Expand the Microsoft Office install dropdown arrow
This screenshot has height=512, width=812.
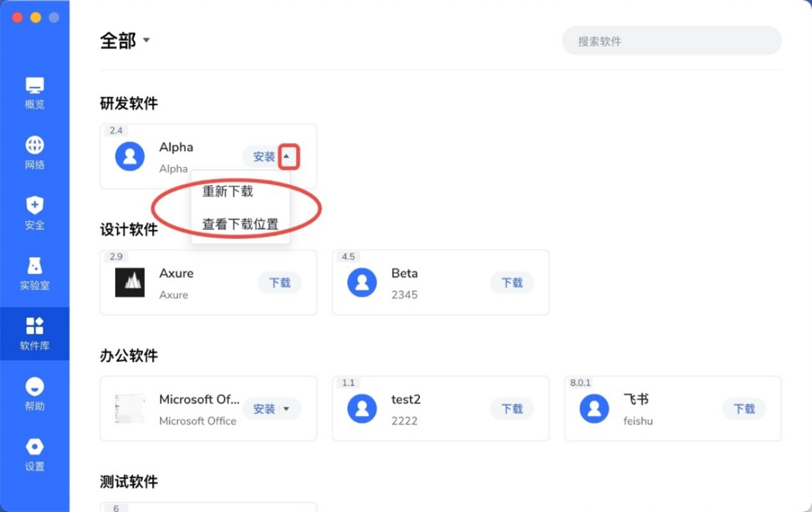(287, 409)
